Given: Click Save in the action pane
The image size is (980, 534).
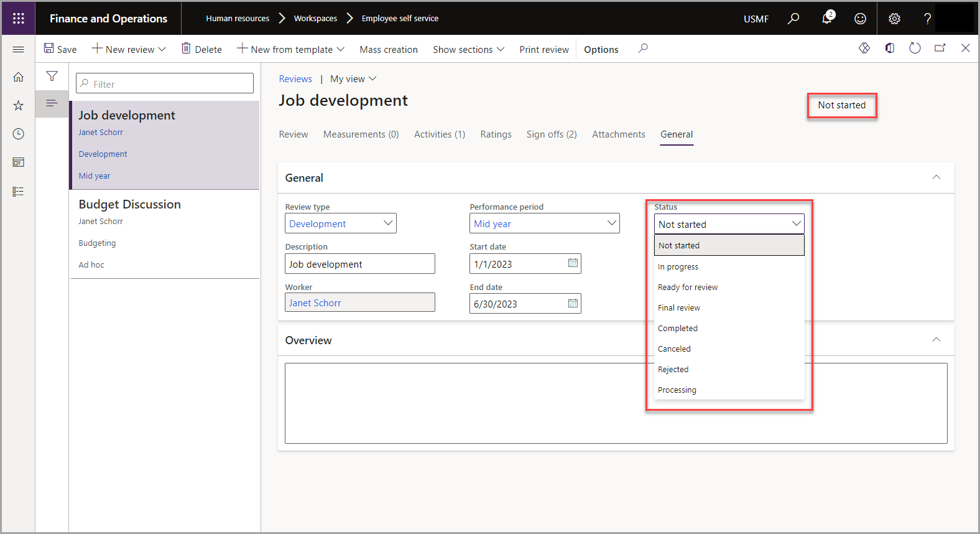Looking at the screenshot, I should pos(60,49).
